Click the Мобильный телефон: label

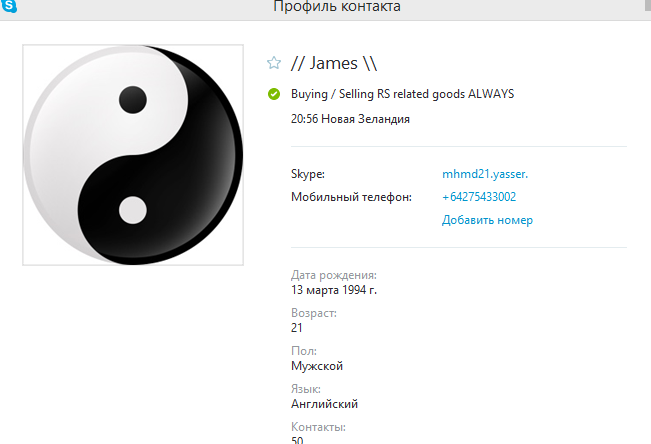coord(351,197)
